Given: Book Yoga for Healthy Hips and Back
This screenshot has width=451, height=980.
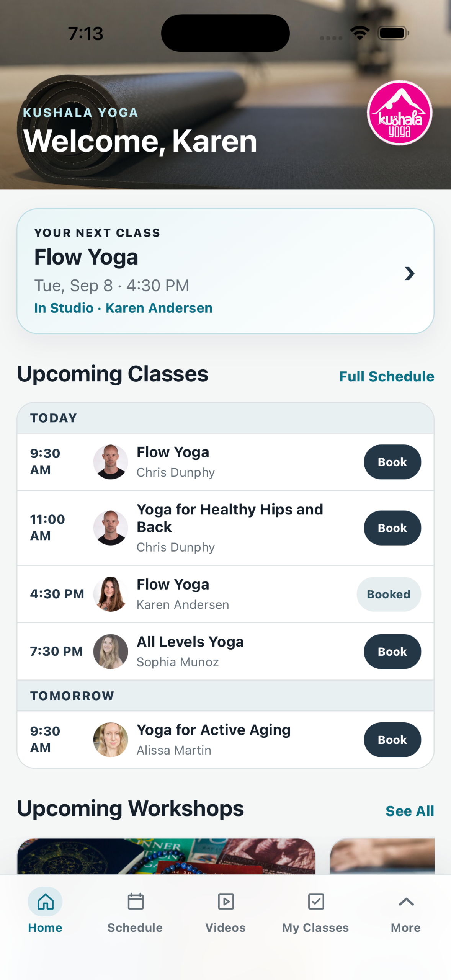Looking at the screenshot, I should (392, 528).
